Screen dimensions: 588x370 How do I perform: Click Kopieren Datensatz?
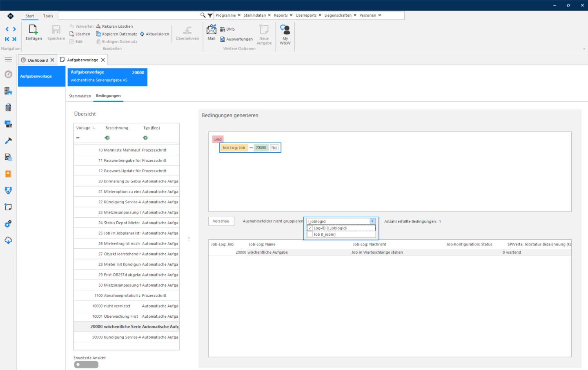[116, 34]
